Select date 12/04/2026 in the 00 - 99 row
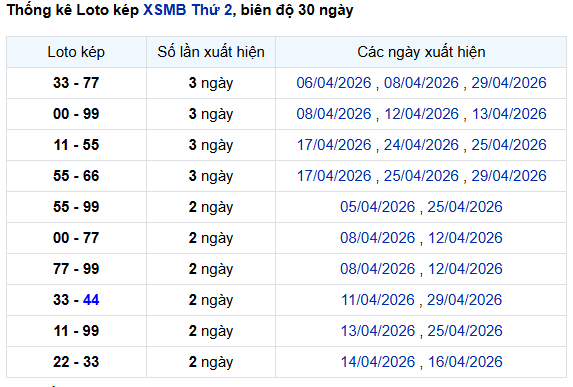573x387 pixels. point(421,114)
